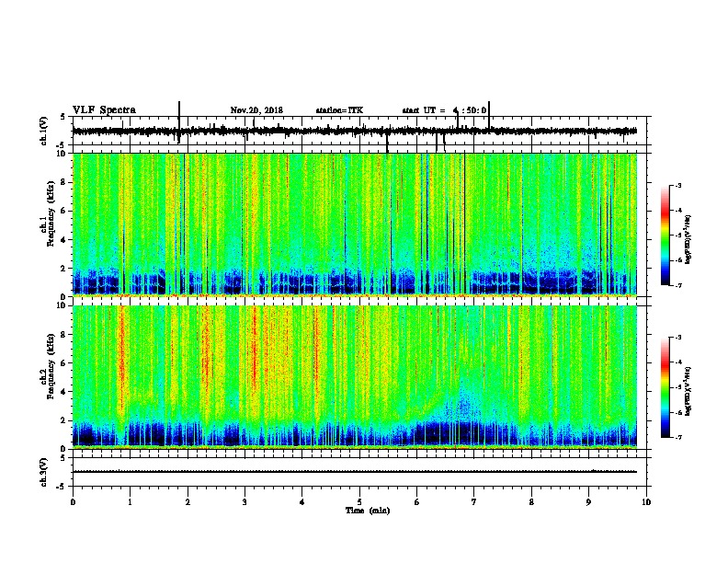The image size is (728, 563).
Task: Click the ch.2 lower colorbar scale
Action: coord(665,387)
